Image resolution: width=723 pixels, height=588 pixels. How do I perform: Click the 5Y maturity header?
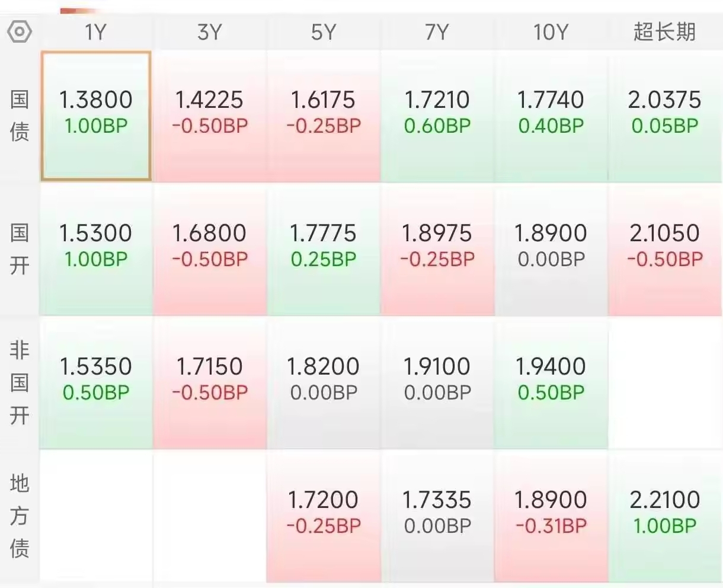click(323, 32)
